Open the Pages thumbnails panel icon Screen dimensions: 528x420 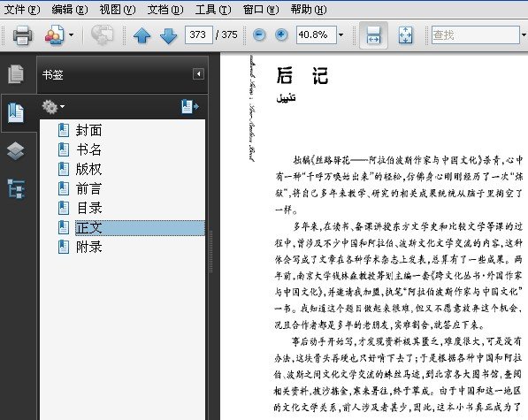coord(16,74)
